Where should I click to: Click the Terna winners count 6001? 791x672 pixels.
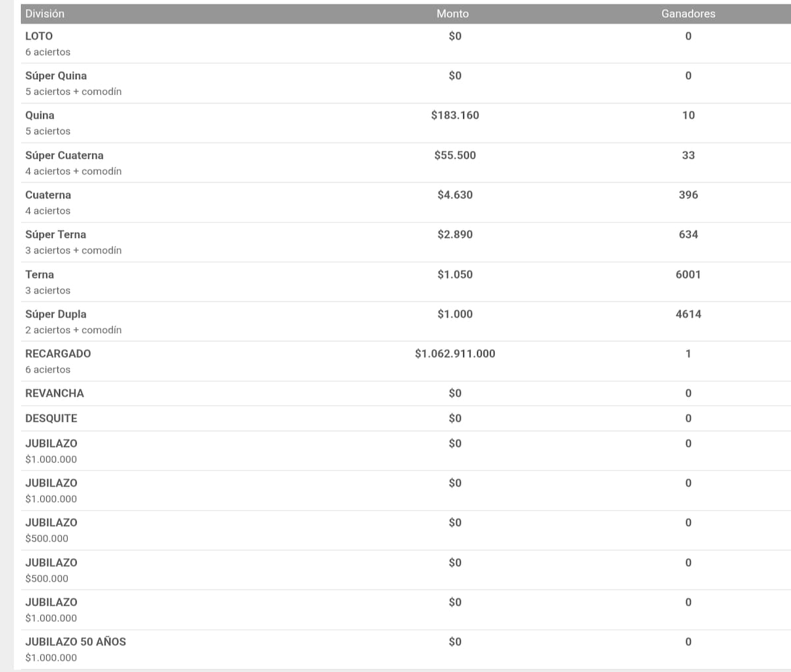(x=688, y=274)
